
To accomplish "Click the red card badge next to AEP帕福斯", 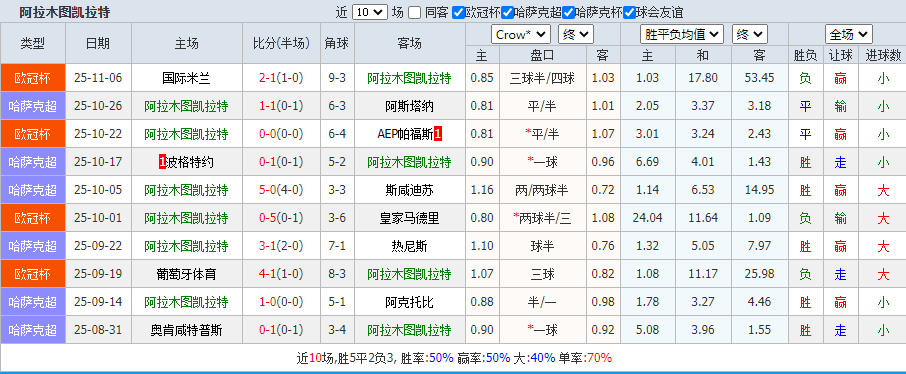I will tap(439, 134).
